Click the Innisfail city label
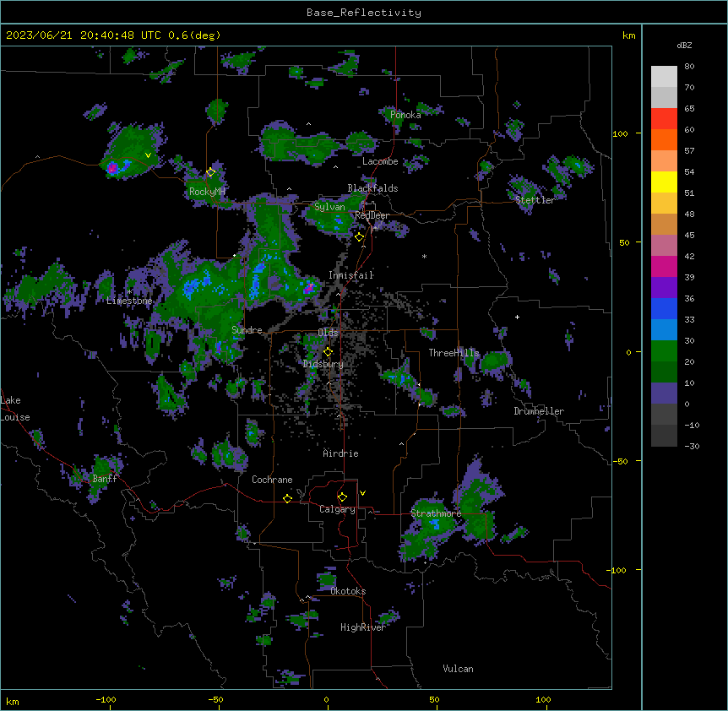This screenshot has width=728, height=711. (x=351, y=275)
